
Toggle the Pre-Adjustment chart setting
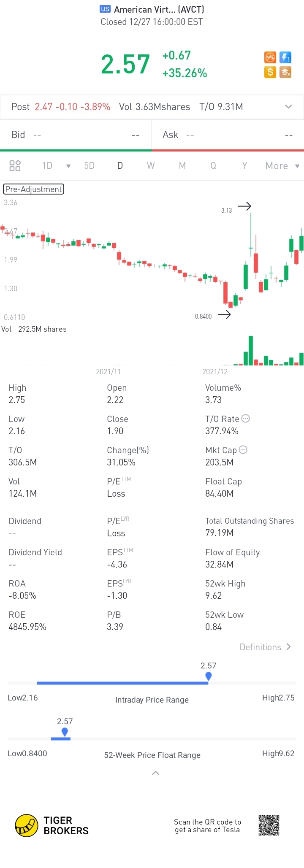[x=34, y=189]
